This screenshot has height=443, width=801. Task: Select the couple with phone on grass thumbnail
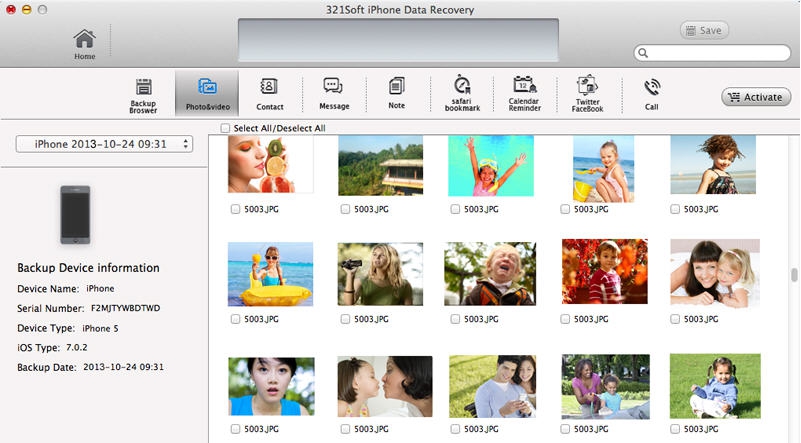tap(493, 386)
